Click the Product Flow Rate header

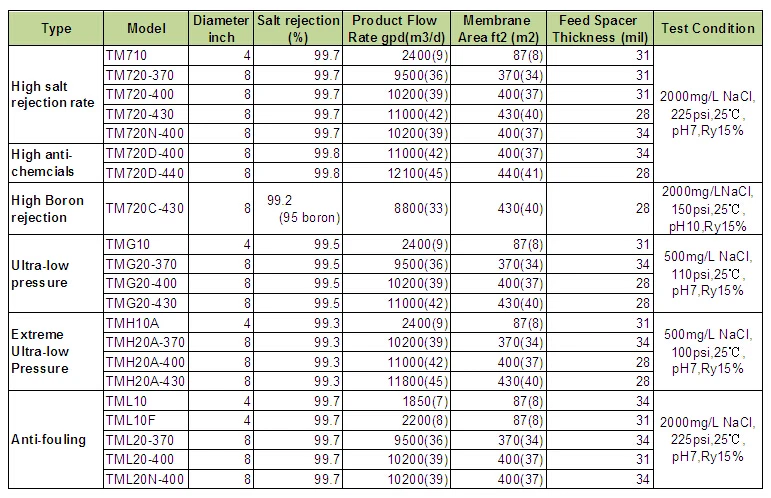[x=394, y=28]
